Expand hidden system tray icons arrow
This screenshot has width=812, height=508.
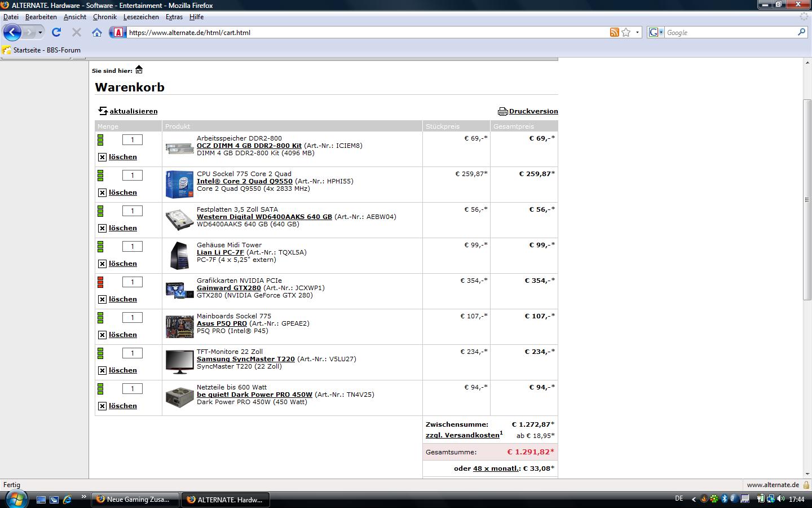point(694,499)
